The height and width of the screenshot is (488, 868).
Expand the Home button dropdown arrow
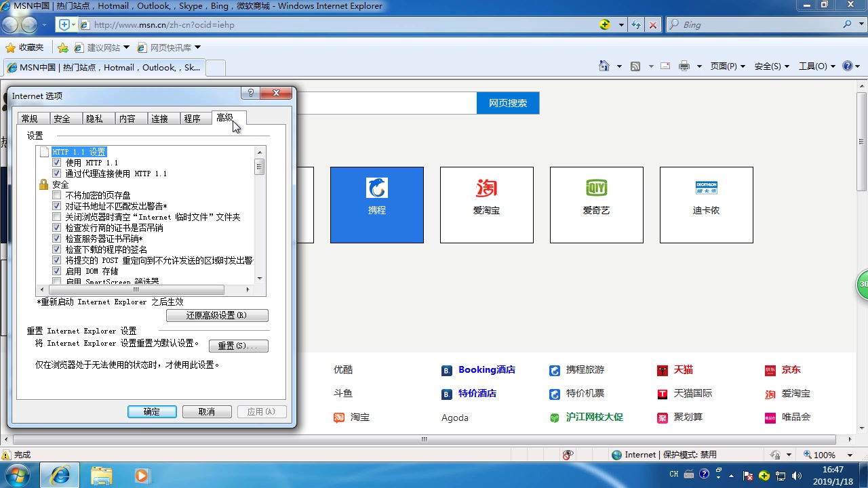(619, 66)
